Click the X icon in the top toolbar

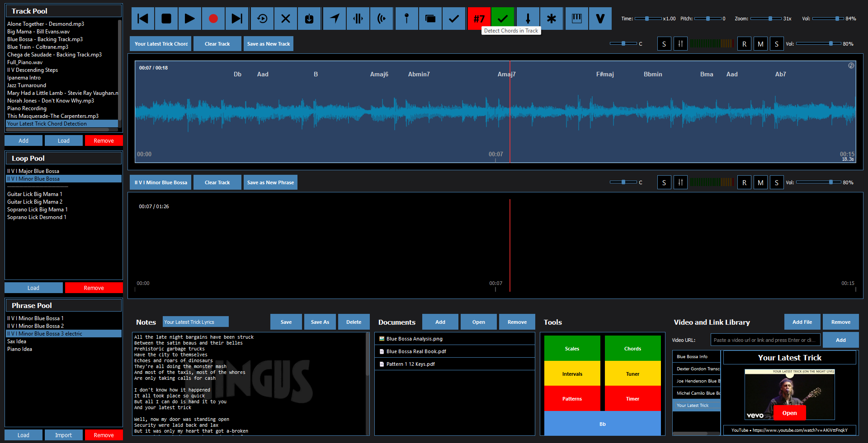(286, 19)
